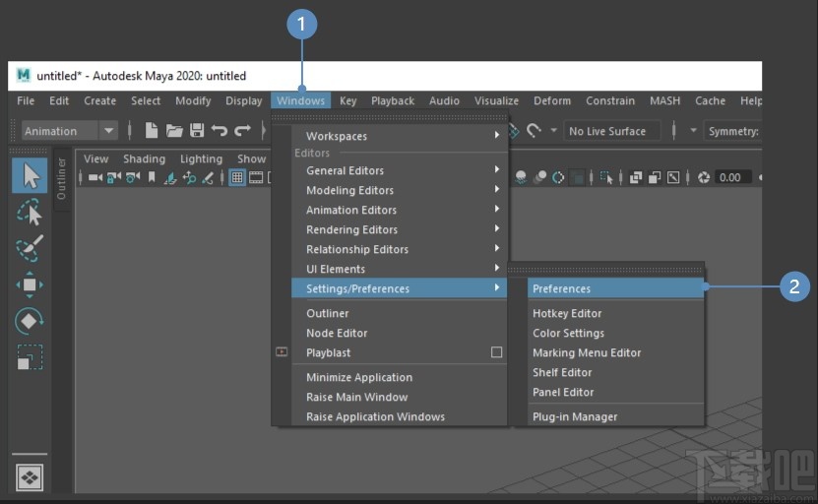Pick the Rotate tool
818x504 pixels.
[x=30, y=321]
